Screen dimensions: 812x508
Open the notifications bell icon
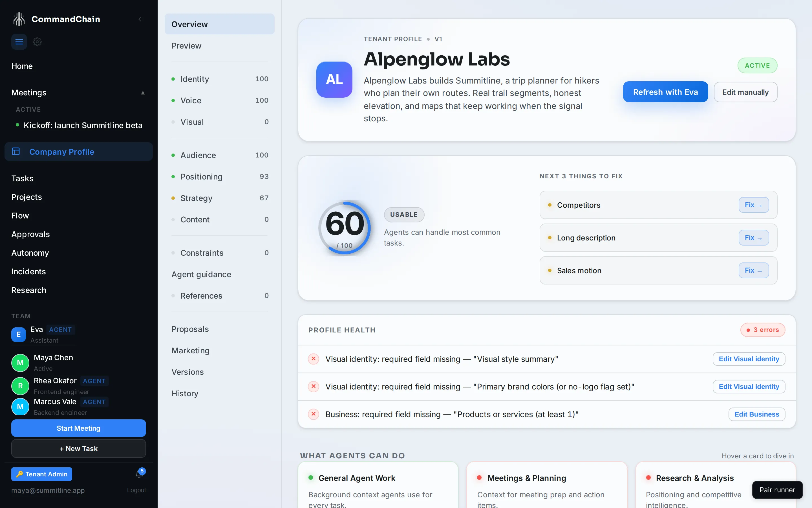click(x=139, y=474)
